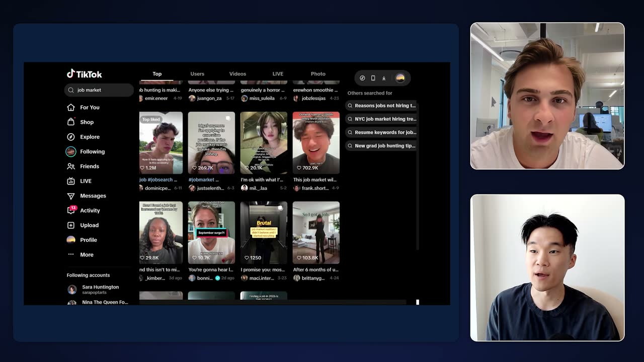Click the "job market" search field
Screen dimensions: 644x362
click(99, 90)
